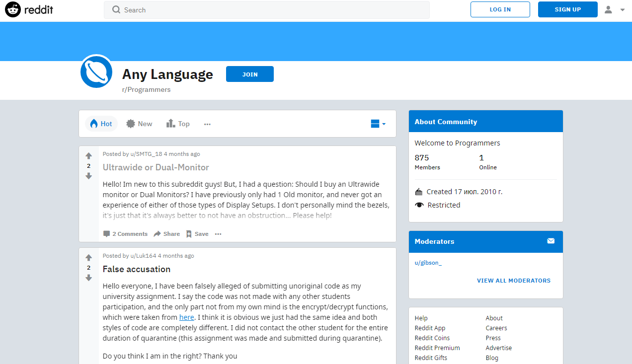Open more sorting options ellipsis
The height and width of the screenshot is (364, 632).
point(207,124)
